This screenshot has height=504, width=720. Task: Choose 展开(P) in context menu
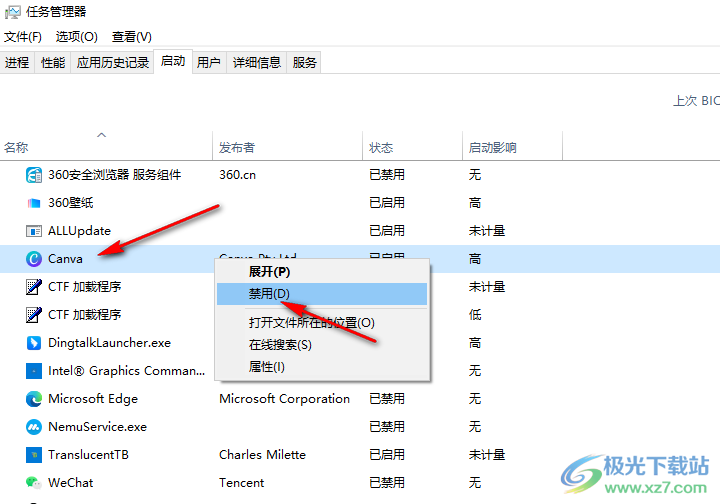[x=322, y=272]
